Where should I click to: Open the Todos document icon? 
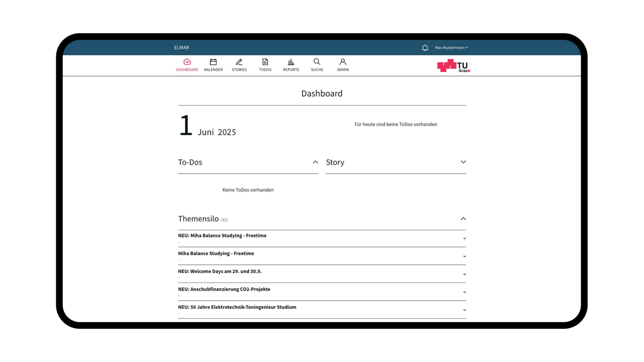(x=265, y=62)
